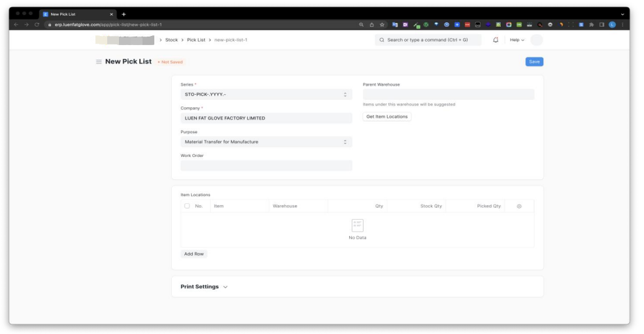Click the zoom magnifier icon in address bar
The height and width of the screenshot is (334, 644).
362,25
